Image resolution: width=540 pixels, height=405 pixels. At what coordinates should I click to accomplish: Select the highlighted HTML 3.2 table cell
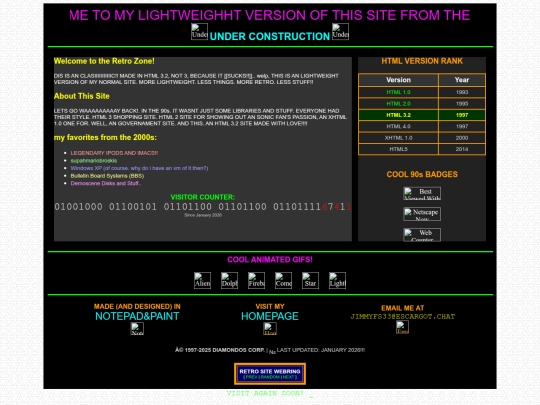point(398,115)
